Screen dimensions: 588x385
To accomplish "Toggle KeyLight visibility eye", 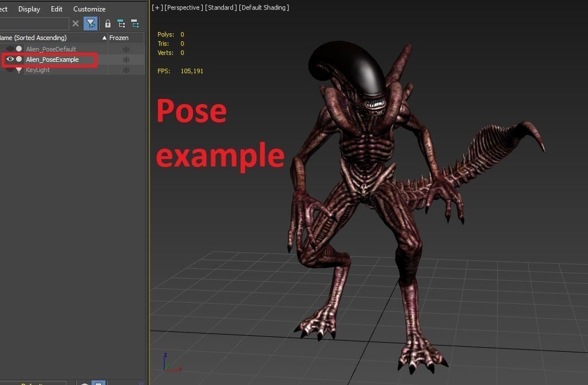I will pos(10,70).
